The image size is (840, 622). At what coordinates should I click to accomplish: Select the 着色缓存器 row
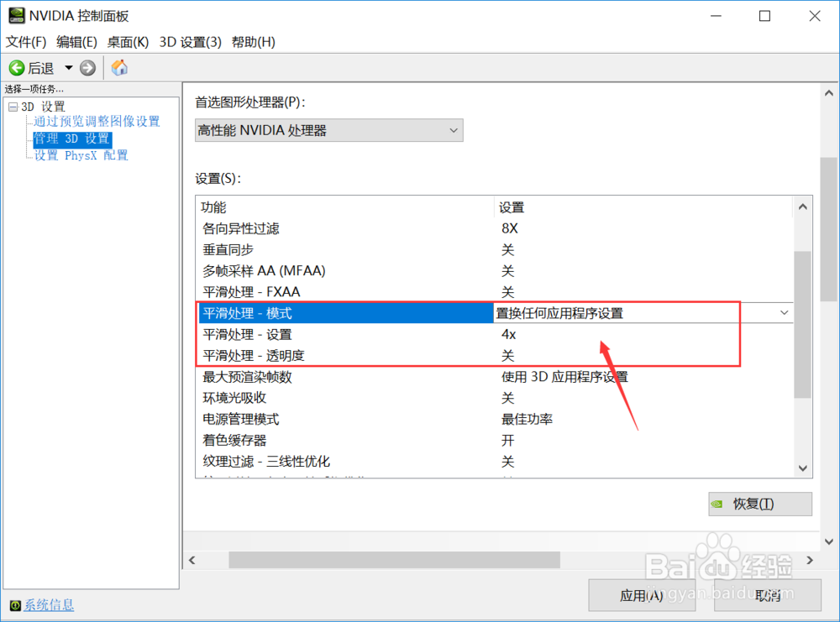[x=494, y=440]
